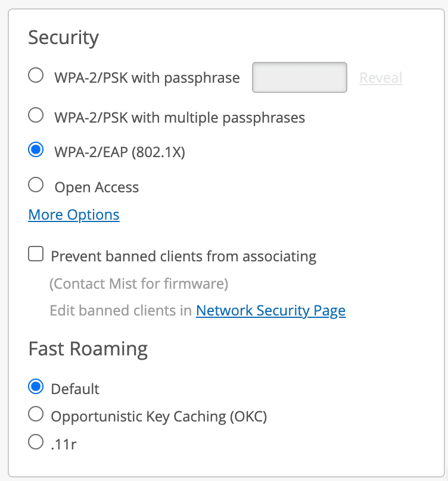Go to the Network Security Page link
Screen dimensions: 448x481
click(x=270, y=310)
